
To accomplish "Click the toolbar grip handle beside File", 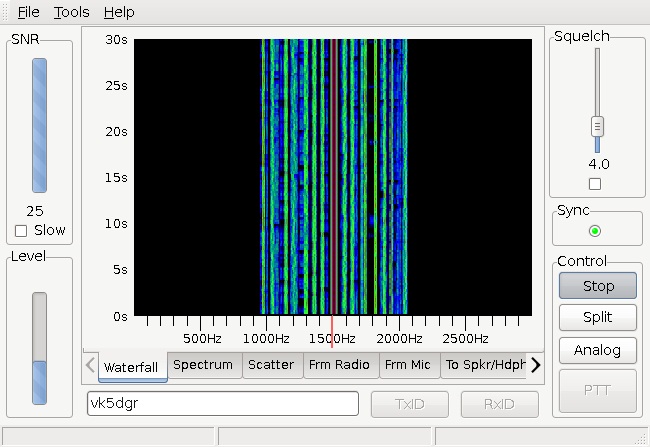I will (x=5, y=12).
